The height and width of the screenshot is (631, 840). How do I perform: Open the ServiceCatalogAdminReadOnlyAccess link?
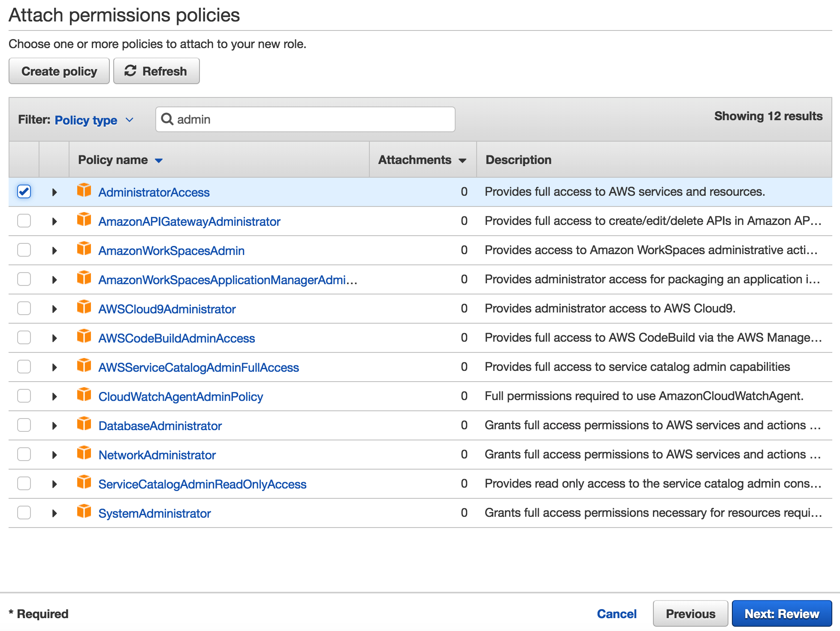click(202, 484)
